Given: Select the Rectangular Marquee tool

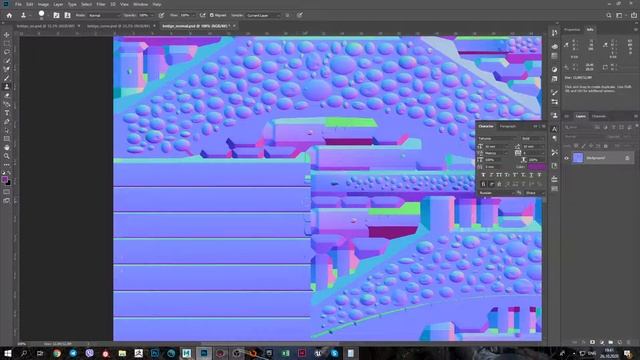Looking at the screenshot, I should click(x=7, y=44).
